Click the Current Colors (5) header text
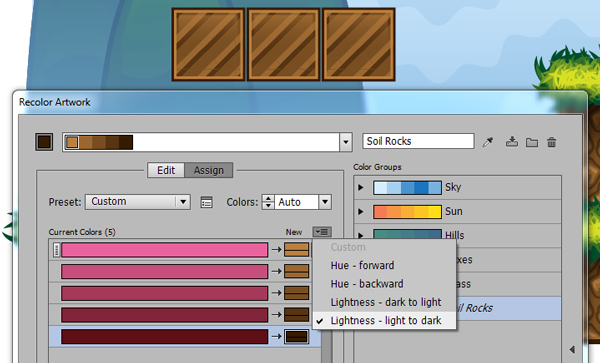Viewport: 600px width, 363px height. click(x=82, y=232)
